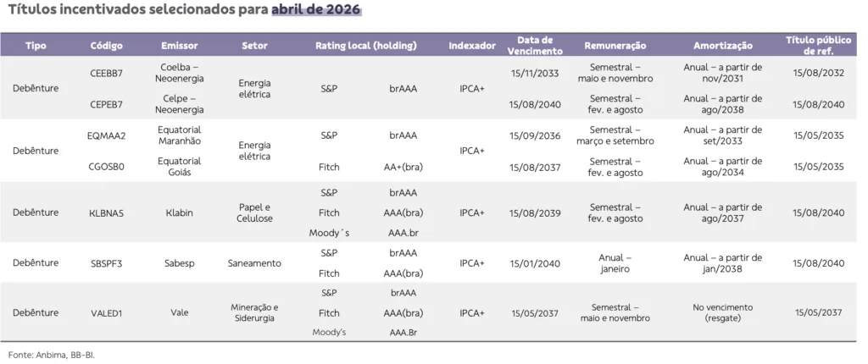
Task: Select the Equatorial Goiás issuer cell
Action: coord(179,166)
